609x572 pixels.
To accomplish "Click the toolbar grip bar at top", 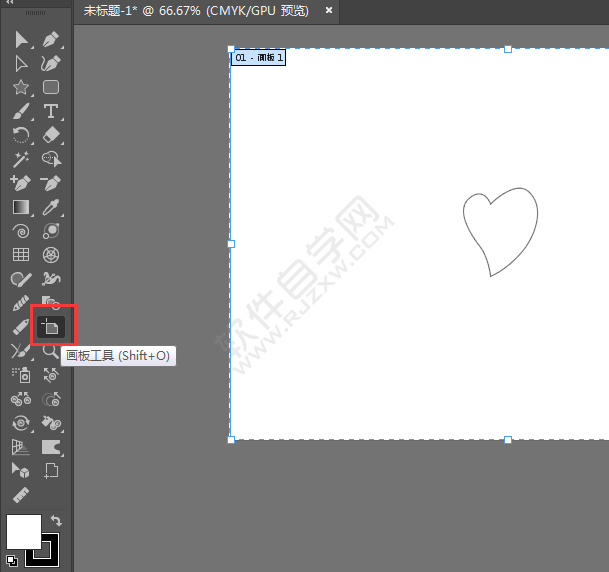I will point(35,13).
